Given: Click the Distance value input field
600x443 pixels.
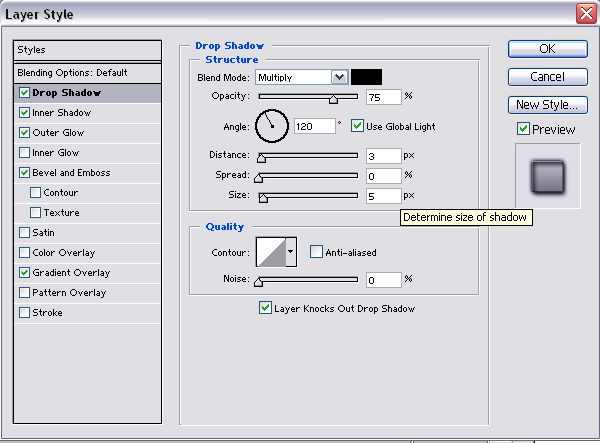Looking at the screenshot, I should [382, 156].
